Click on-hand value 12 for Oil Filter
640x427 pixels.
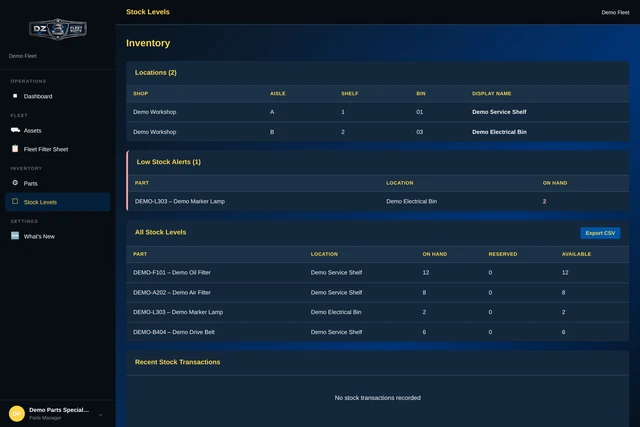[x=426, y=272]
